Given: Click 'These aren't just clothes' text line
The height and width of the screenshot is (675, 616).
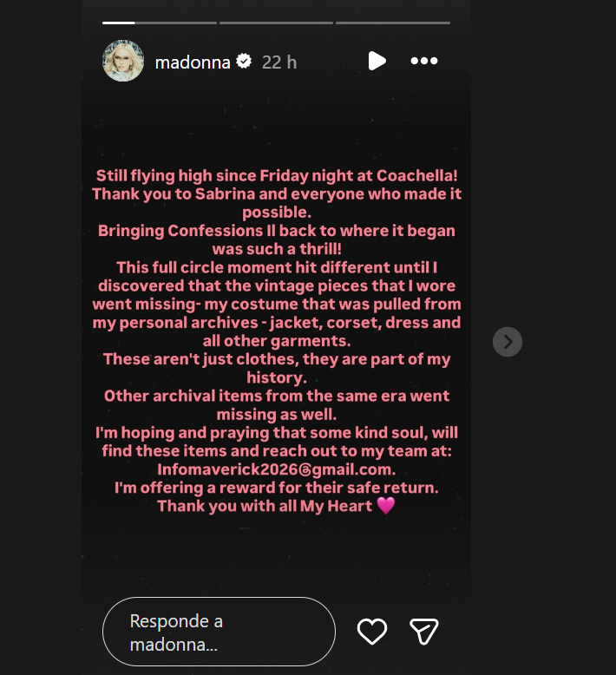Looking at the screenshot, I should (277, 359).
